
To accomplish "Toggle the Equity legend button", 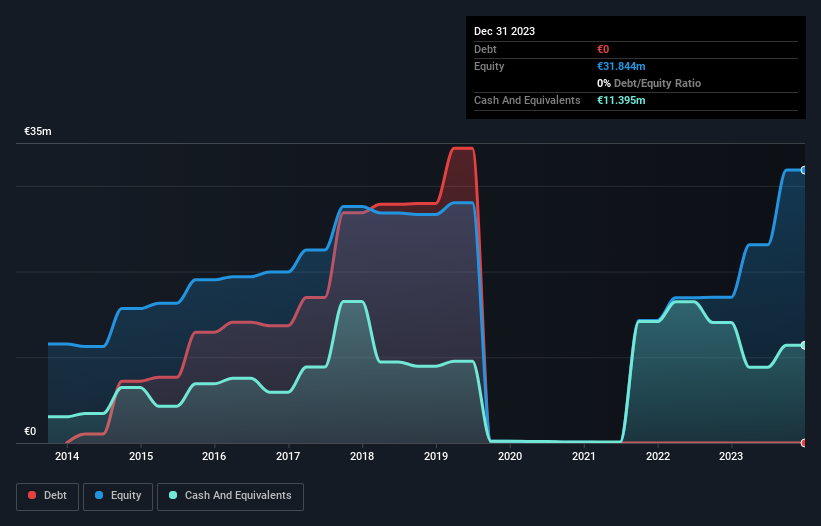I will [x=118, y=496].
